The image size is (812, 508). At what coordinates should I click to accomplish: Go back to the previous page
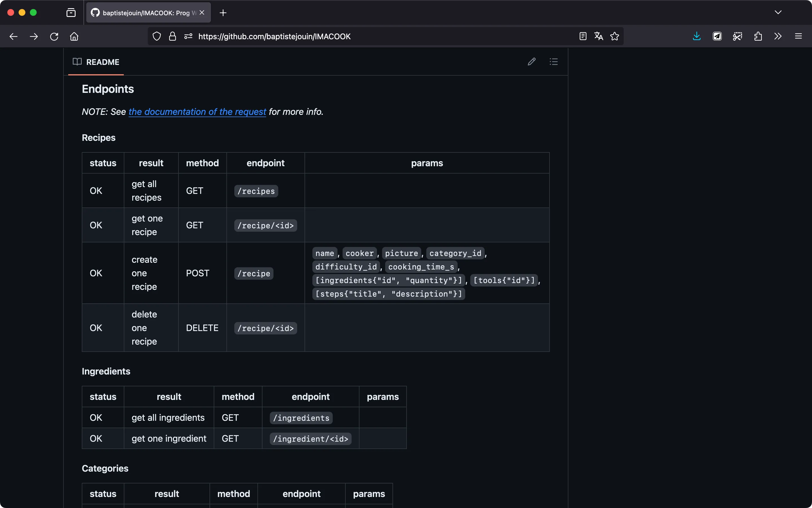(x=14, y=36)
